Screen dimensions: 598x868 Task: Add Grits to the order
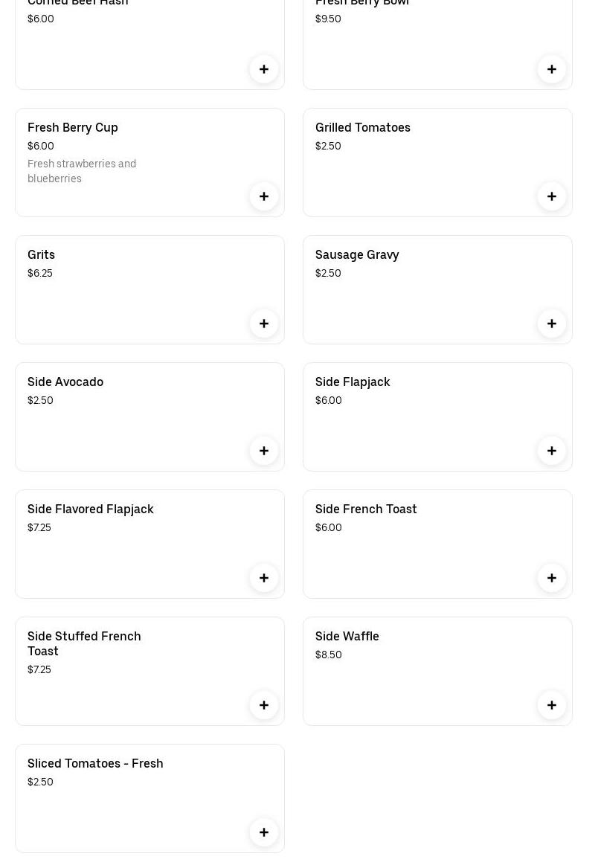click(x=264, y=324)
